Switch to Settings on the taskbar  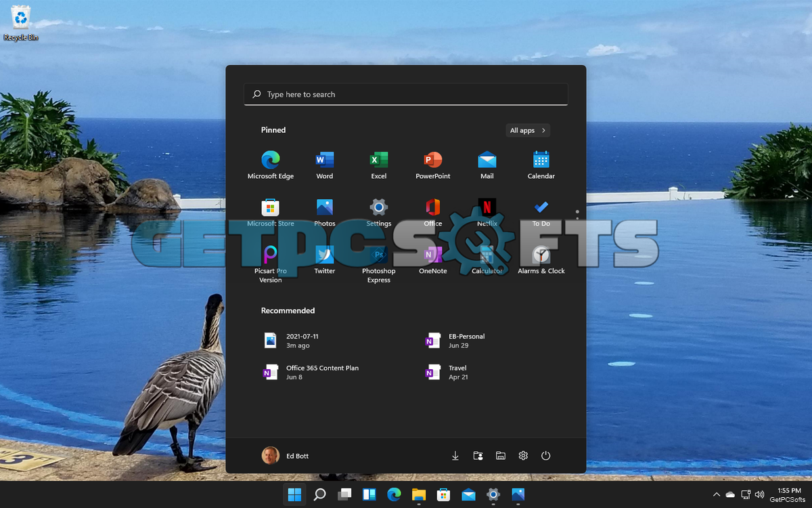[x=493, y=494]
